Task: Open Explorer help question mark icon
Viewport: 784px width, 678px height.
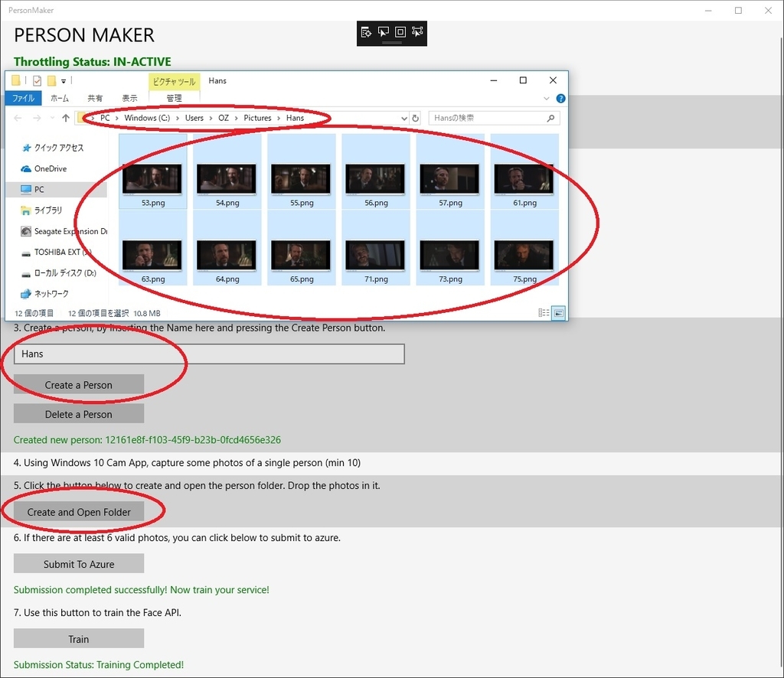Action: coord(561,99)
